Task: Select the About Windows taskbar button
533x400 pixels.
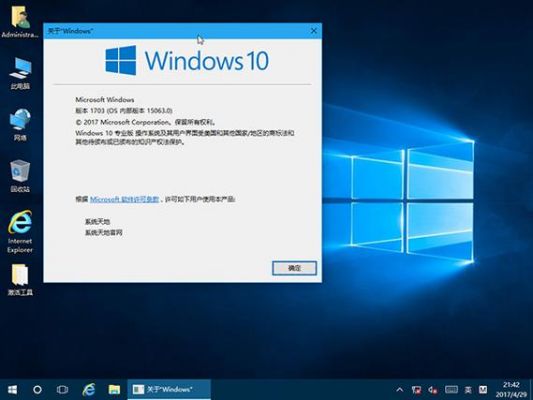Action: tap(169, 389)
